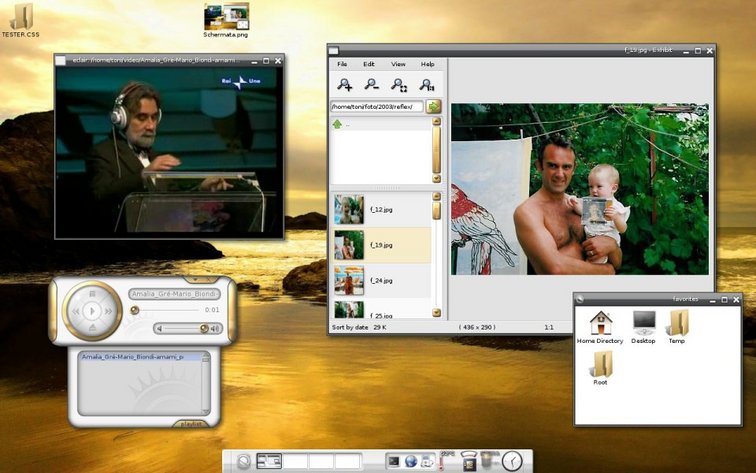Click the playlist scroll down arrow
This screenshot has width=756, height=473.
click(x=206, y=411)
